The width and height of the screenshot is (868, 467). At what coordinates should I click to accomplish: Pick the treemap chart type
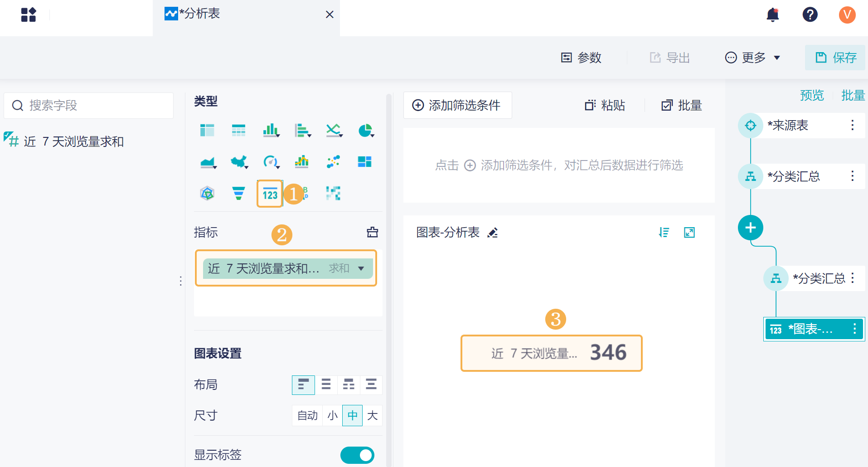click(364, 162)
